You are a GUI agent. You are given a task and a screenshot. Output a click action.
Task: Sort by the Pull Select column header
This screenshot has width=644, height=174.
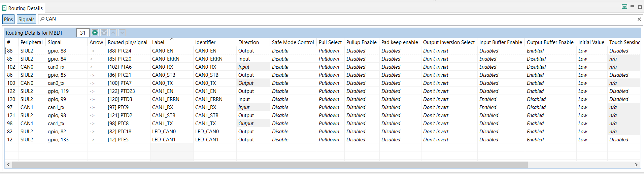tap(330, 42)
